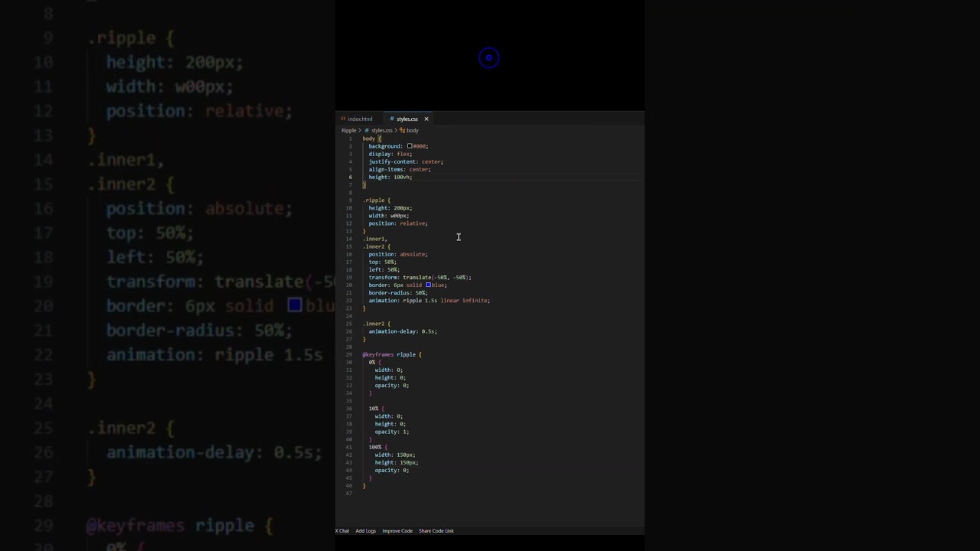
Task: Click the Share Code Link button
Action: 436,530
